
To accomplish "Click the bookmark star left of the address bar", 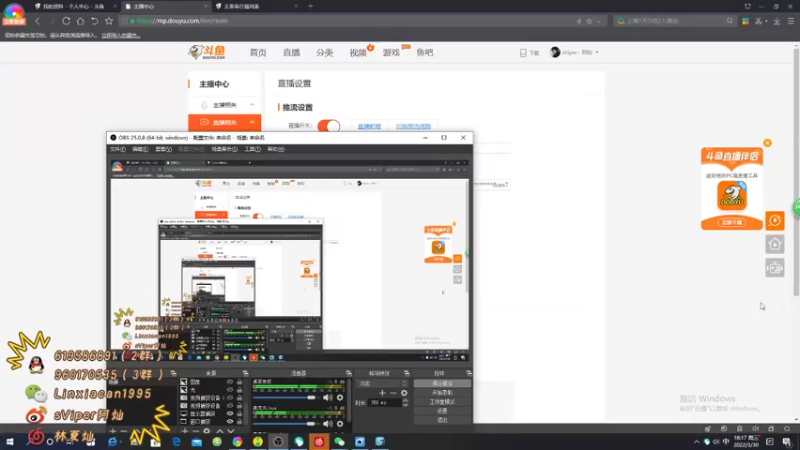I will tap(109, 21).
